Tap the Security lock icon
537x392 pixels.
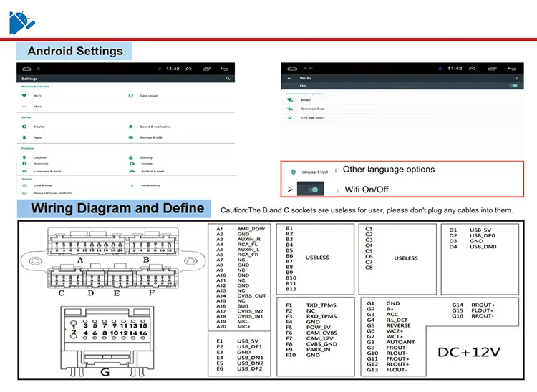tap(130, 157)
